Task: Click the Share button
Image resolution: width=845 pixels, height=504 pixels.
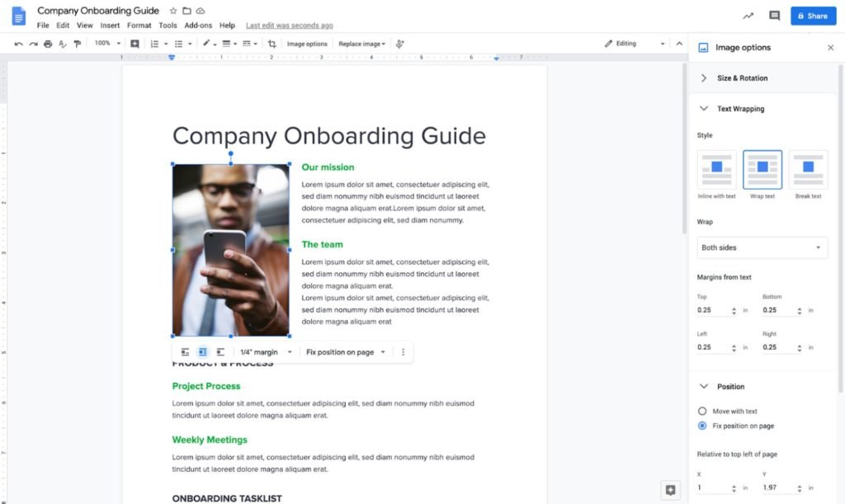Action: tap(813, 16)
